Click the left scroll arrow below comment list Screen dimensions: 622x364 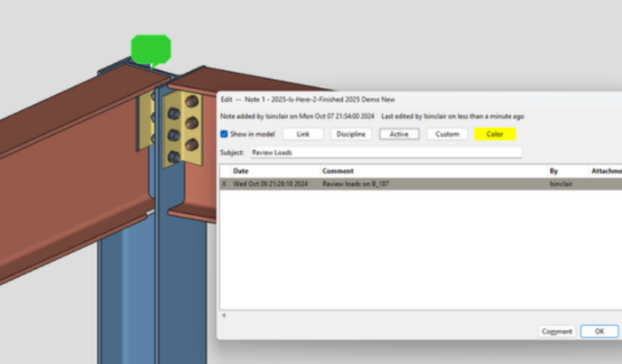click(x=223, y=314)
